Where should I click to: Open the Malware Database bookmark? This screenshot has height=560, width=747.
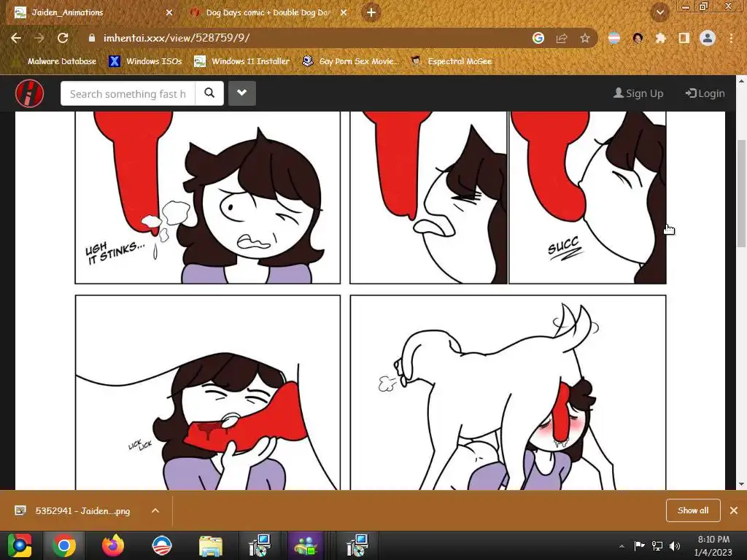tap(55, 61)
